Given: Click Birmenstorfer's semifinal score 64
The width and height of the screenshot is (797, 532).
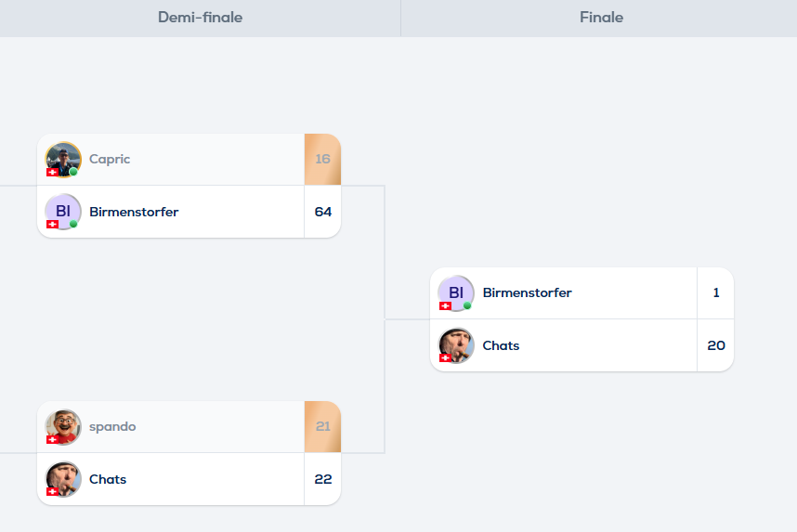Looking at the screenshot, I should click(322, 212).
